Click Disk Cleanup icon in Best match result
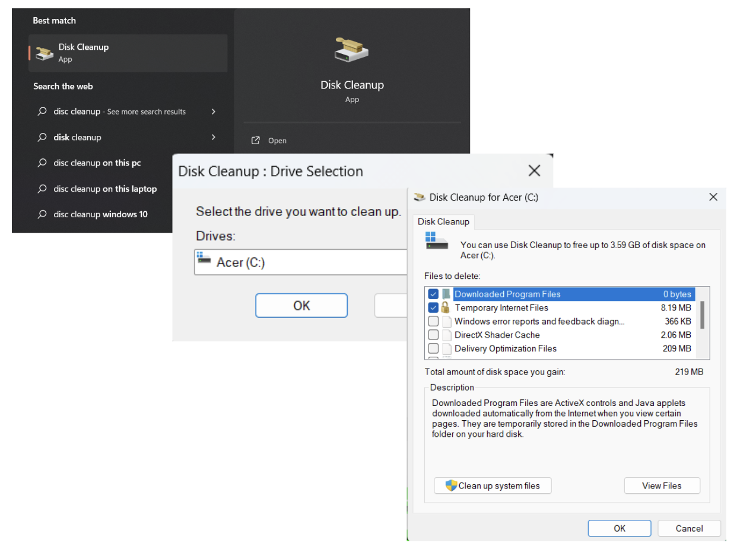Viewport: 756px width, 546px height. point(44,53)
